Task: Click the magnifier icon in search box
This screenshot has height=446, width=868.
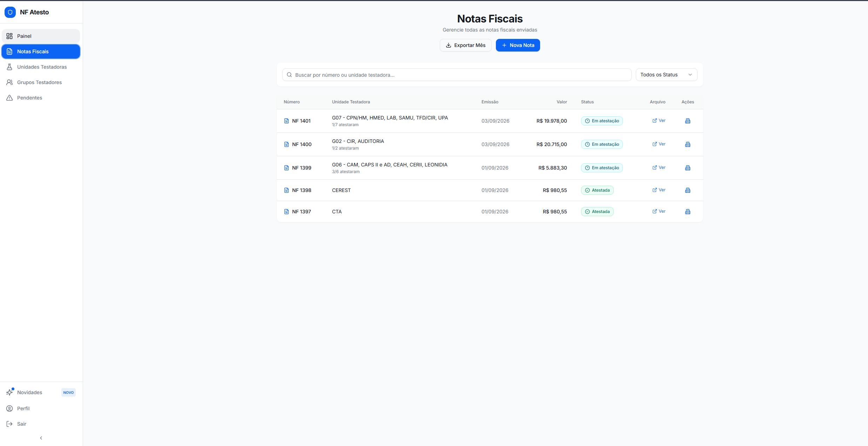Action: (x=289, y=75)
